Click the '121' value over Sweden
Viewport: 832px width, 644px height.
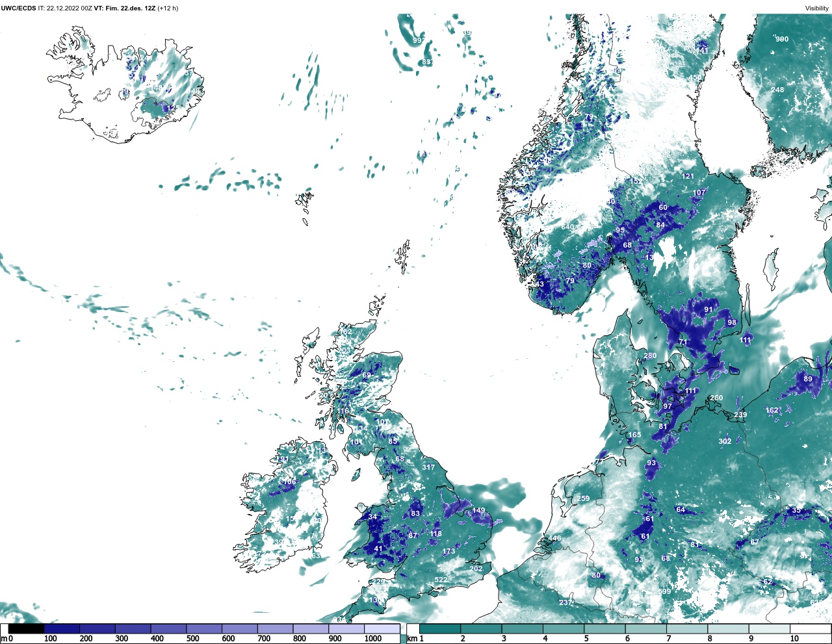688,176
